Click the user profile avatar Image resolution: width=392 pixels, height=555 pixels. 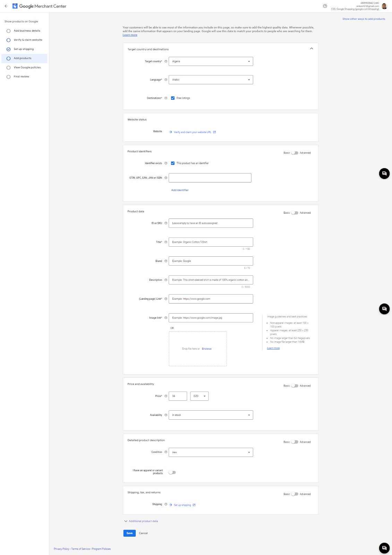pos(384,6)
